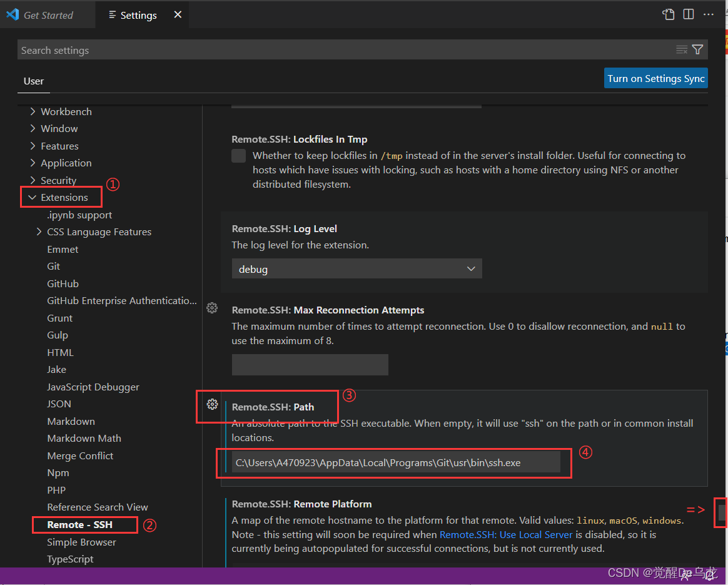Click the Open Settings (JSON) icon
This screenshot has width=728, height=585.
point(669,13)
